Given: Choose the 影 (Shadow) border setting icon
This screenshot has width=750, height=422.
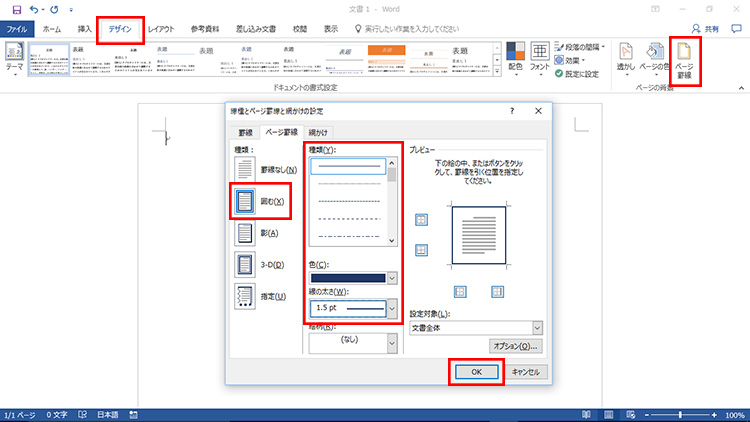Looking at the screenshot, I should [x=245, y=232].
